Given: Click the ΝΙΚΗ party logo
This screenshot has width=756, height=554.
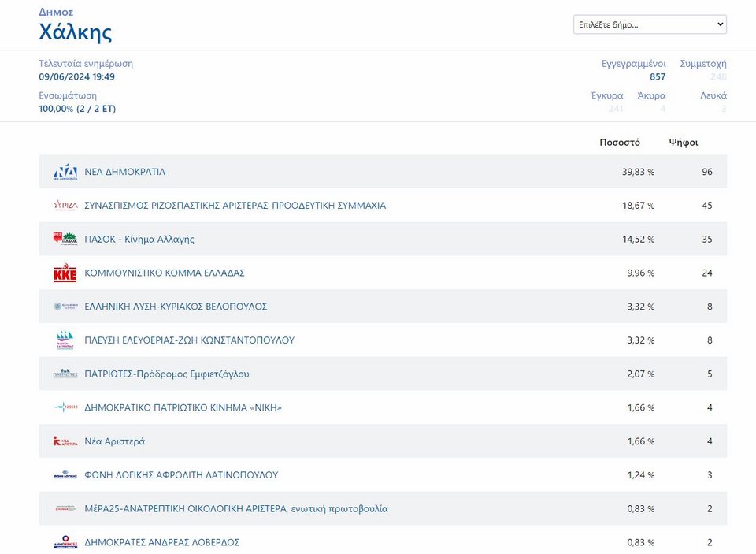Looking at the screenshot, I should 65,407.
